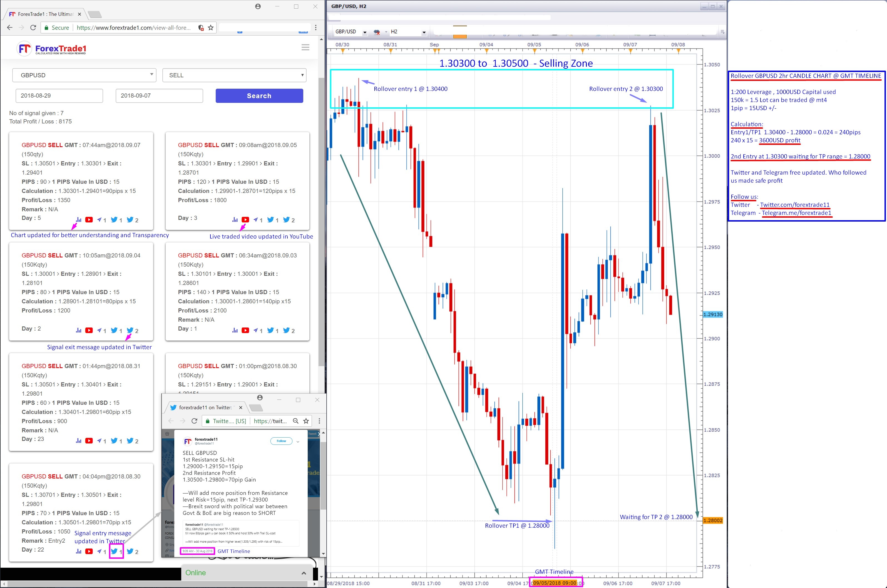Click 'Total Profit / Loss : 8175' text
Image resolution: width=887 pixels, height=588 pixels.
[41, 121]
